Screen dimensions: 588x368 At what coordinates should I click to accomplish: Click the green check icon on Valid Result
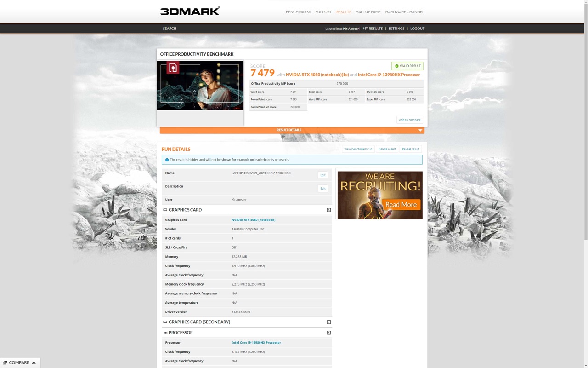[397, 66]
